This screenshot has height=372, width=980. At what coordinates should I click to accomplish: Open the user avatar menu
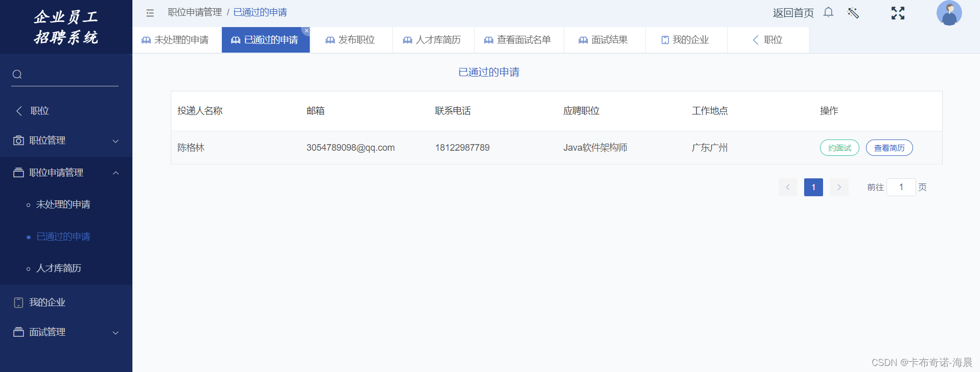tap(948, 13)
